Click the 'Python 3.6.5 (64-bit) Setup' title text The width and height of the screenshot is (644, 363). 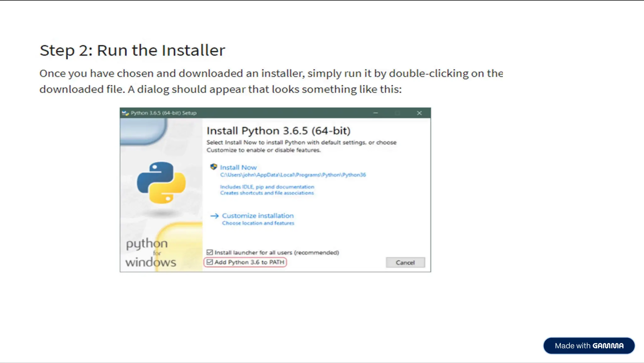164,113
